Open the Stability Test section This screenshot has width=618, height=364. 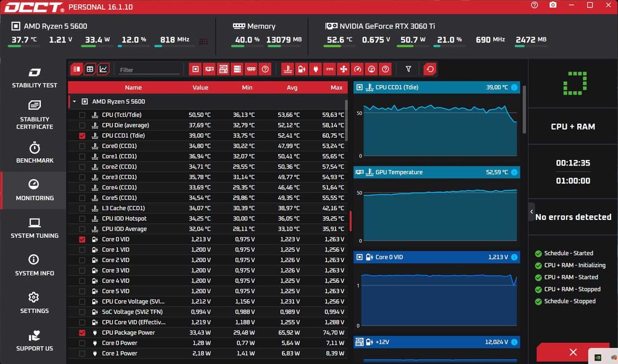tap(34, 78)
